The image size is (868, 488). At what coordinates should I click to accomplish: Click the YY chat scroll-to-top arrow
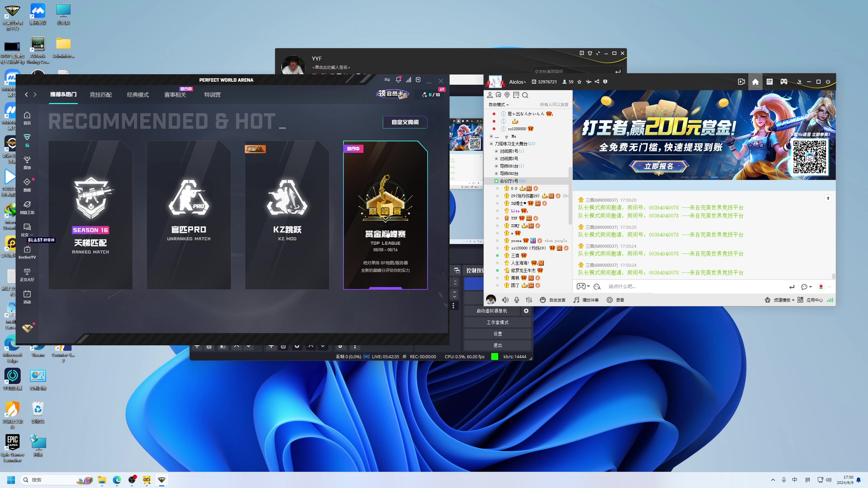click(x=828, y=198)
